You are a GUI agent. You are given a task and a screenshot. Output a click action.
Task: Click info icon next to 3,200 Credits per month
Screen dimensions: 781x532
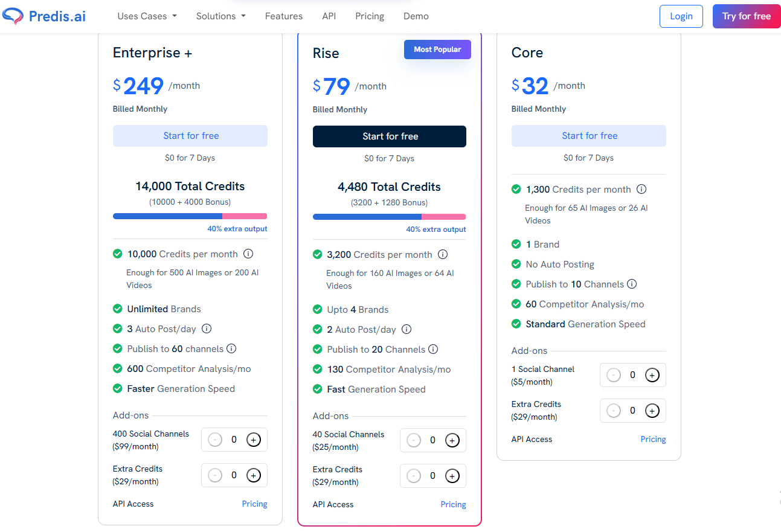point(443,254)
